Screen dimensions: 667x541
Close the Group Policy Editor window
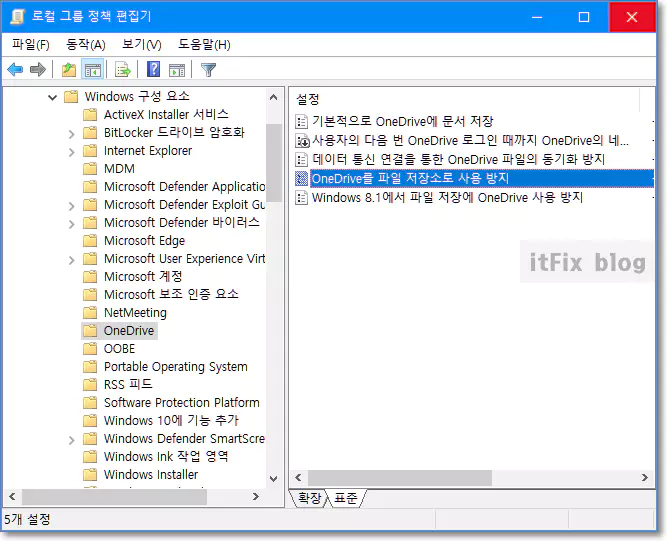[632, 17]
